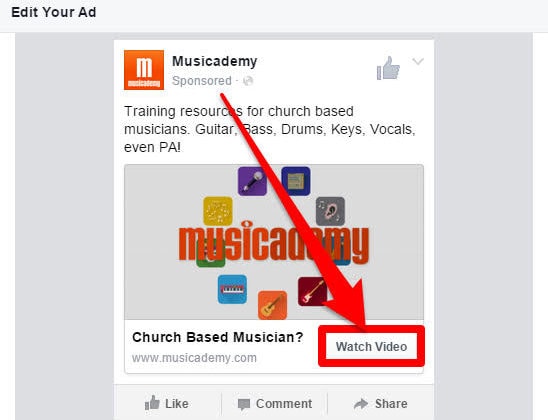Click the Musicademy page name
Viewport: 548px width, 420px height.
click(215, 61)
